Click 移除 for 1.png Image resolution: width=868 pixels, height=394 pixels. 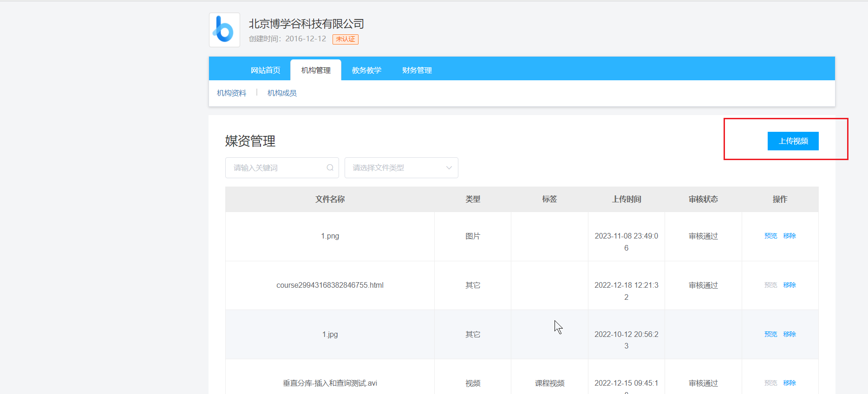coord(790,236)
